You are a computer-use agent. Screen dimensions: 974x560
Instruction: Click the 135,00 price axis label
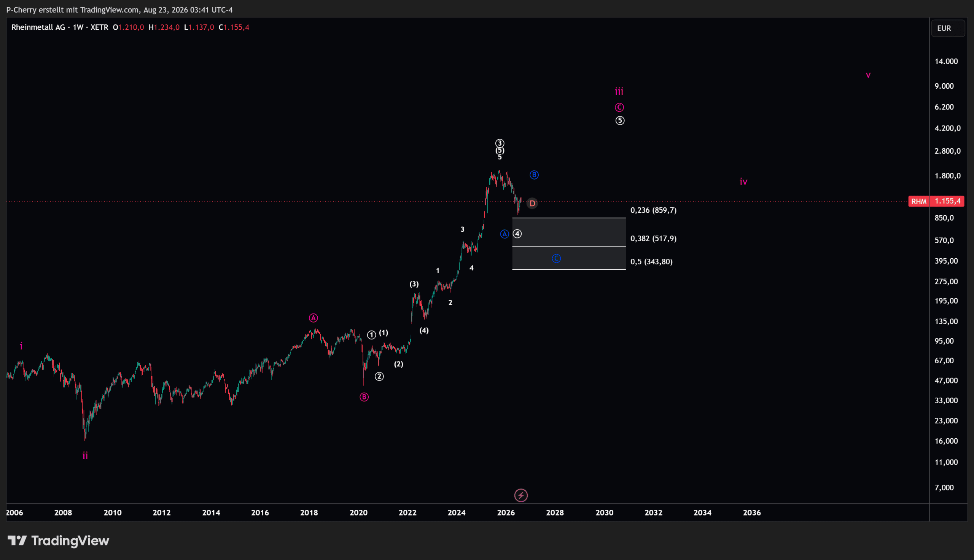coord(946,321)
